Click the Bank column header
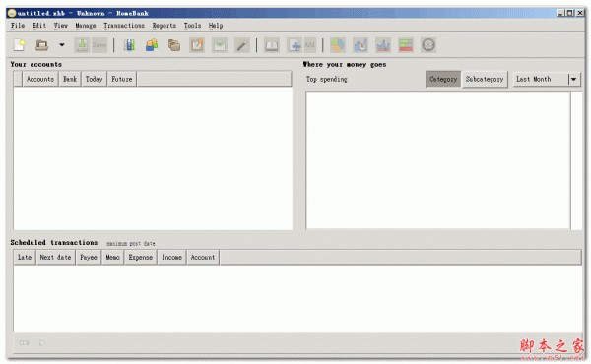Image resolution: width=591 pixels, height=364 pixels. tap(70, 79)
